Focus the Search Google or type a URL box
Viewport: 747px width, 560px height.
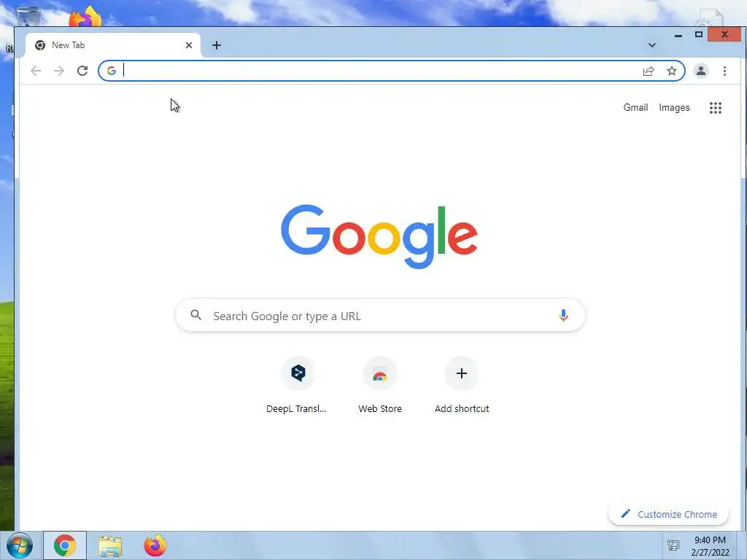click(x=380, y=315)
